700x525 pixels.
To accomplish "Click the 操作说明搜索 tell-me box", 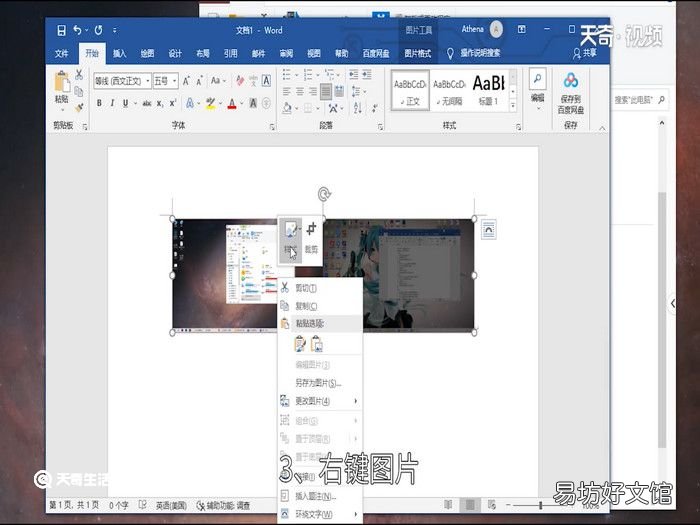I will coord(474,53).
